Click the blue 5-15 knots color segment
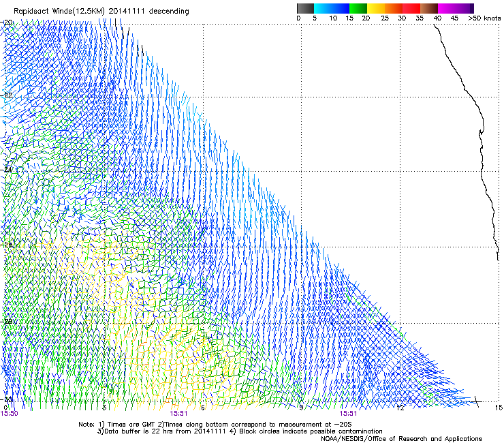Viewport: 504px width, 443px height. coord(332,8)
